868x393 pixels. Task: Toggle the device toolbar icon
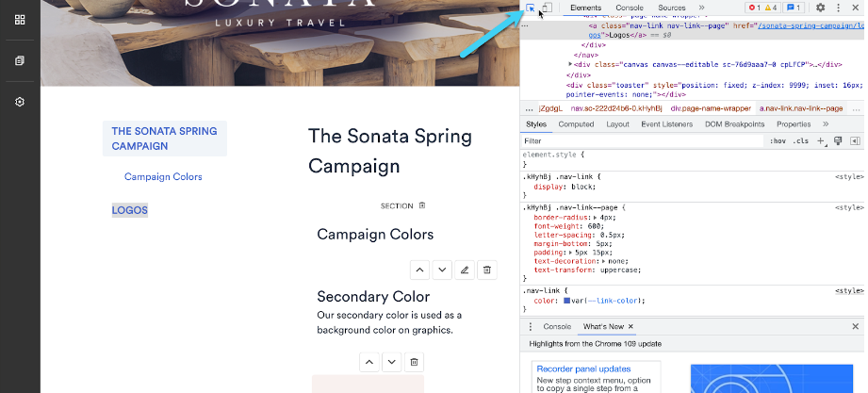coord(547,8)
